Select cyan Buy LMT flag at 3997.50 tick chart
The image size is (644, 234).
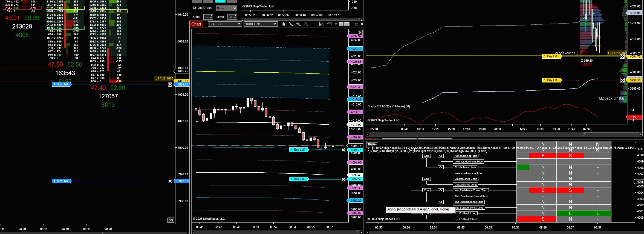[x=299, y=179]
